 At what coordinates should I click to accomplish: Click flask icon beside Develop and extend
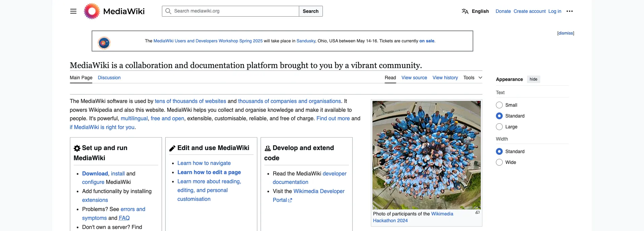268,148
